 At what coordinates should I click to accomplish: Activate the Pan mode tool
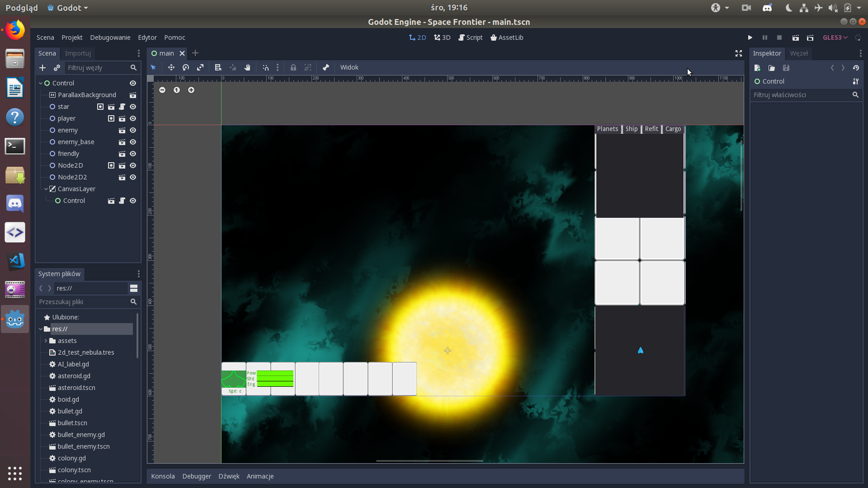tap(247, 67)
